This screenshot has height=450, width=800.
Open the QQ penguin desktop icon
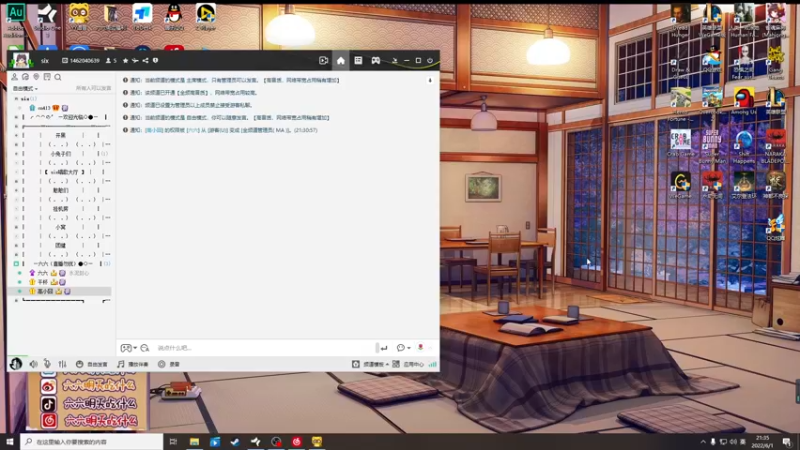point(174,17)
